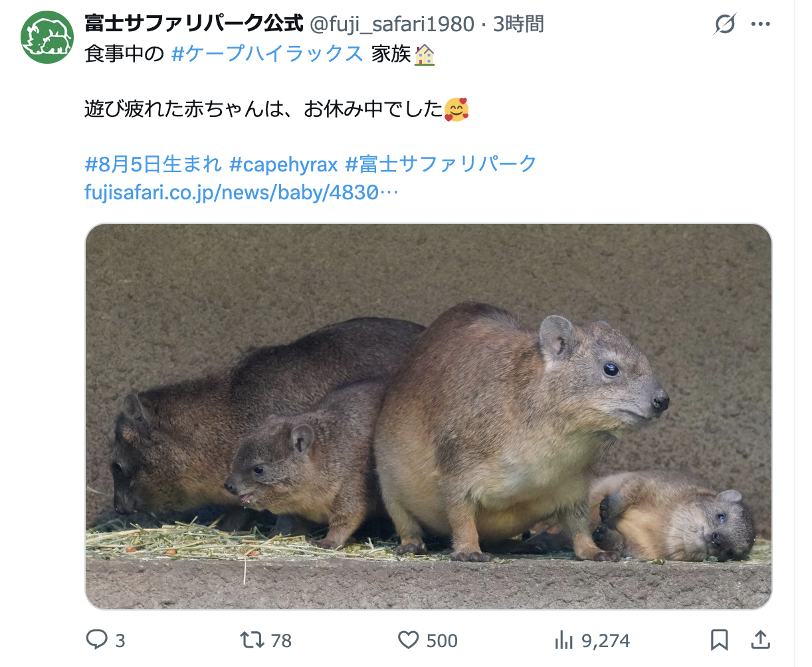This screenshot has width=812, height=667.
Task: View analytics via the bar chart icon
Action: coord(563,640)
